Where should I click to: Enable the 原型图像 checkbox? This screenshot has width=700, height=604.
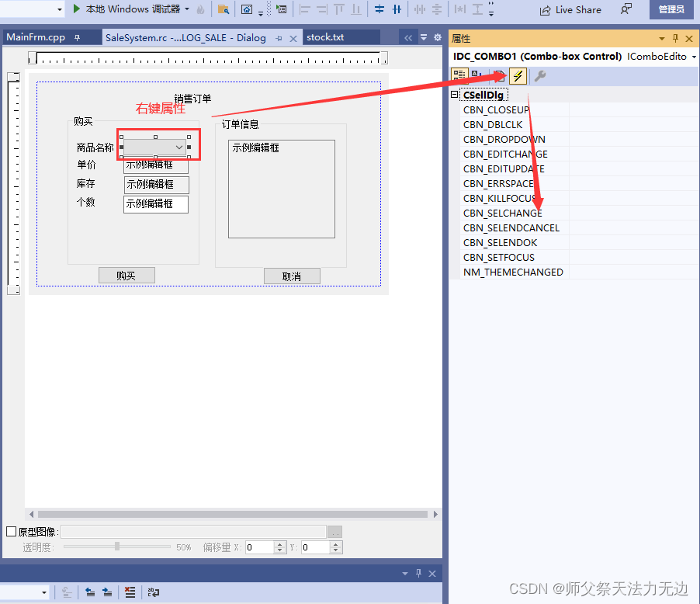coord(12,532)
